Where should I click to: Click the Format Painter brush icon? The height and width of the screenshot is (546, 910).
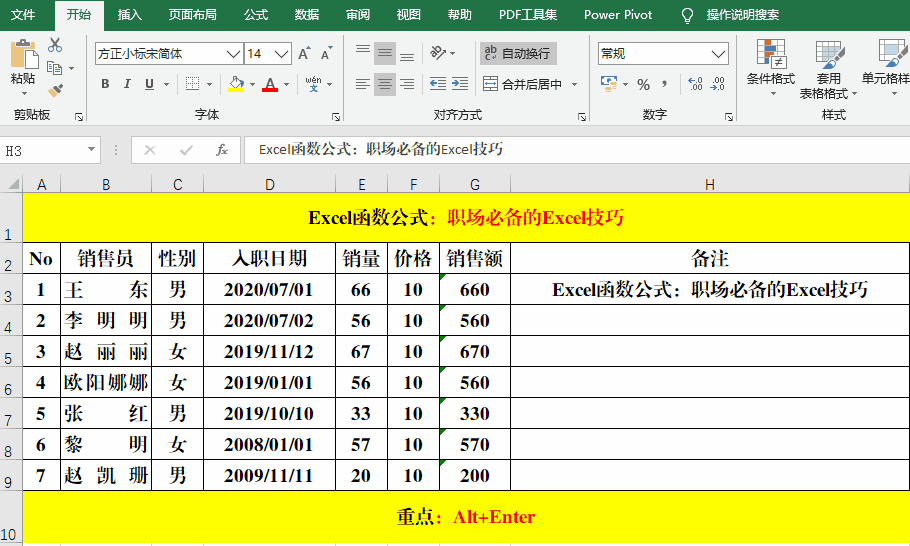click(55, 91)
